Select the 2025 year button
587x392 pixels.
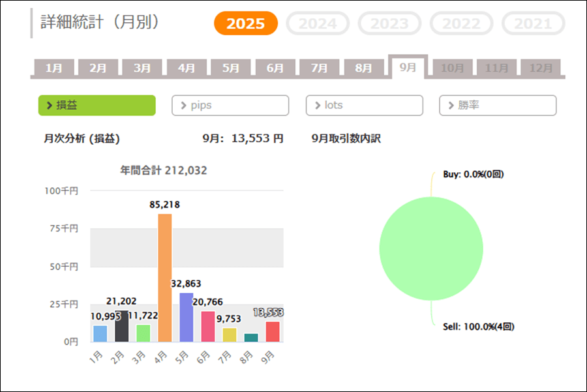pyautogui.click(x=246, y=24)
